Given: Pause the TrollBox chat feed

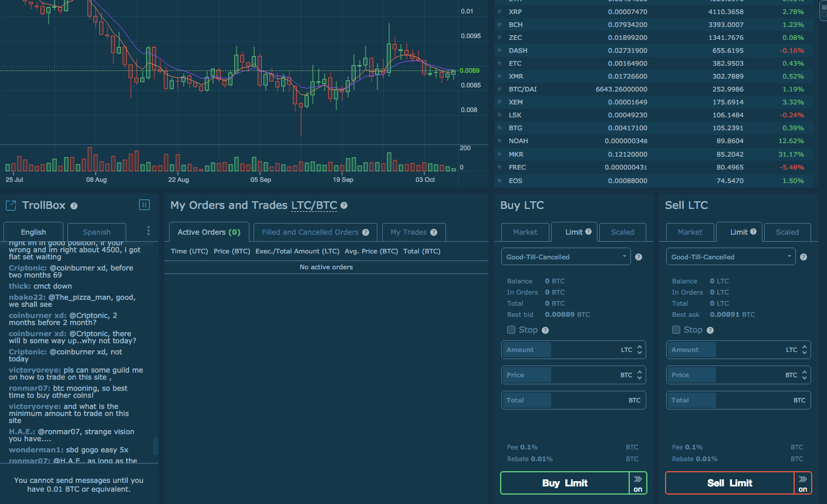Looking at the screenshot, I should [x=144, y=205].
